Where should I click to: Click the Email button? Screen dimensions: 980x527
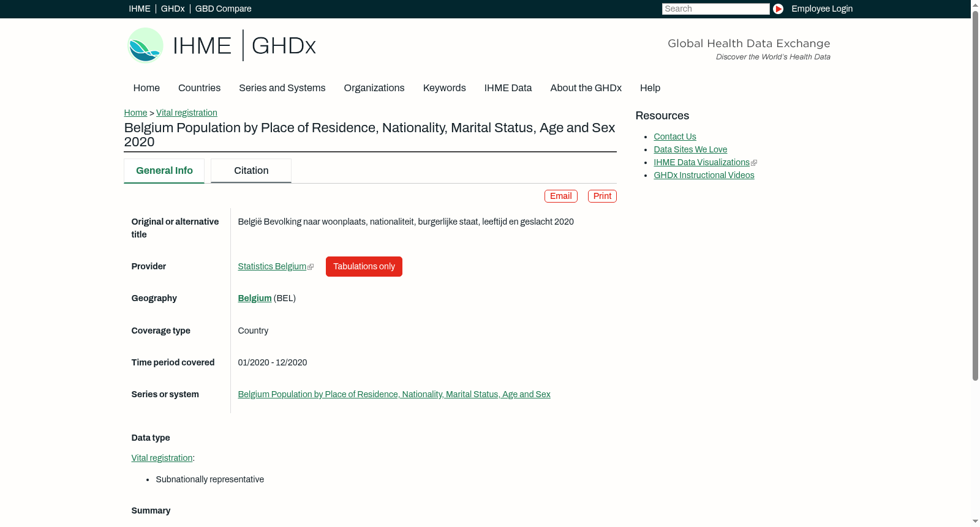(x=561, y=196)
